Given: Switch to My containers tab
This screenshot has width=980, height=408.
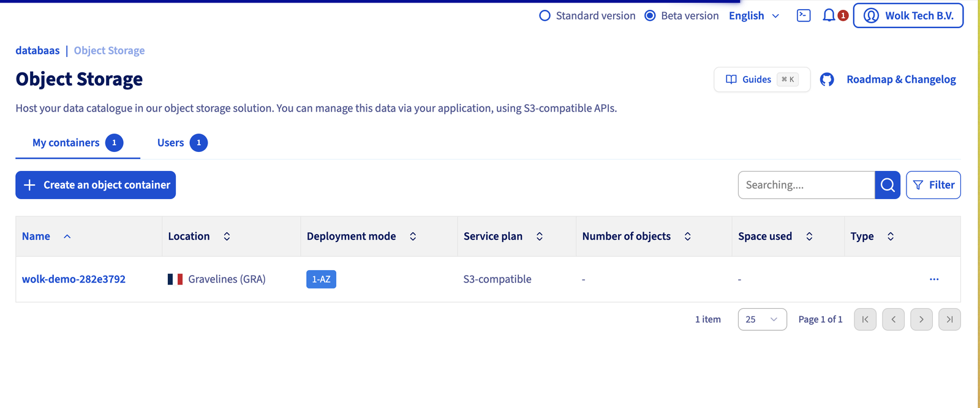Looking at the screenshot, I should [x=78, y=143].
